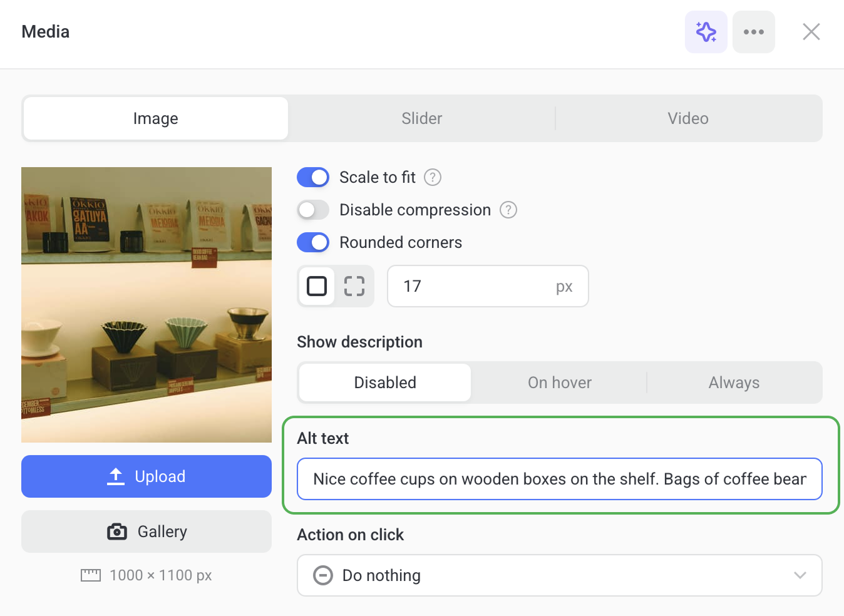Expand the Action on click dropdown
The height and width of the screenshot is (616, 844).
pos(558,575)
